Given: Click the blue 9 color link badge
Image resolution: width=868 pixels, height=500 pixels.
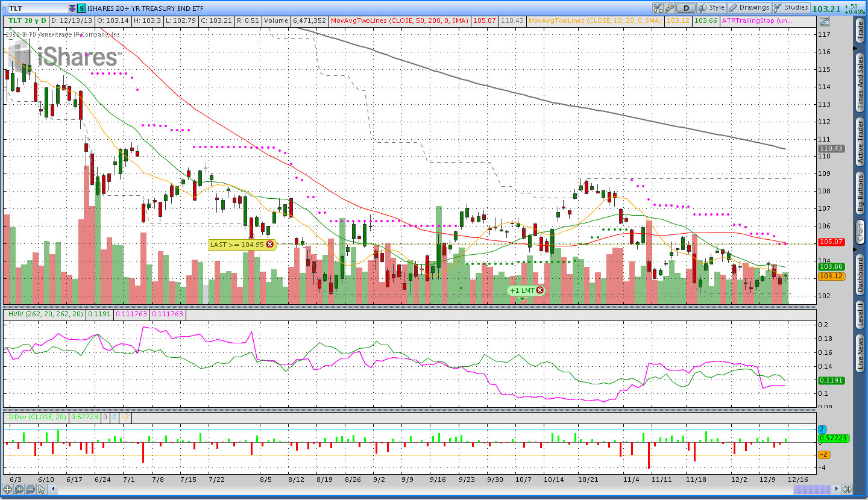Looking at the screenshot, I should click(x=81, y=8).
